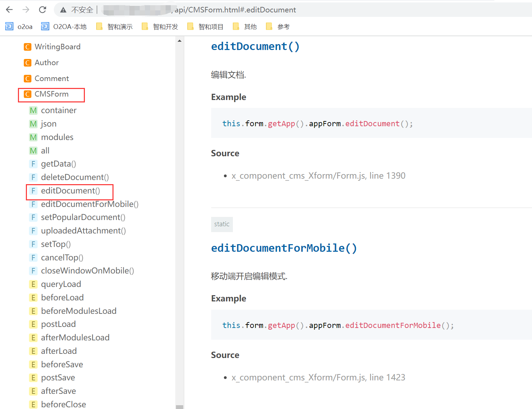Viewport: 532px width, 409px height.
Task: Click the address bar URL field
Action: [235, 10]
